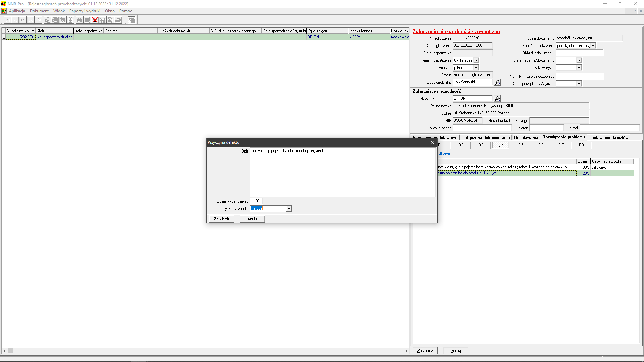644x362 pixels.
Task: Click the go-to-last-record arrow icon
Action: click(31, 20)
